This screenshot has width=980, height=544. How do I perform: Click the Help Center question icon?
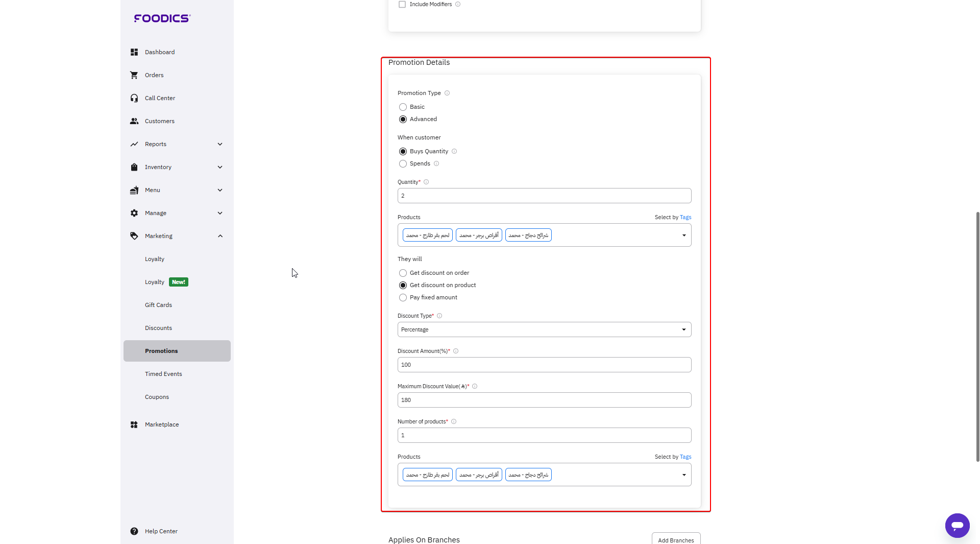pos(134,531)
